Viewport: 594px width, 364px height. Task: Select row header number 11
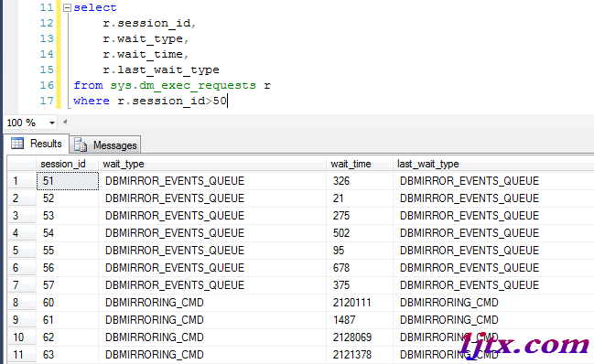pos(22,355)
